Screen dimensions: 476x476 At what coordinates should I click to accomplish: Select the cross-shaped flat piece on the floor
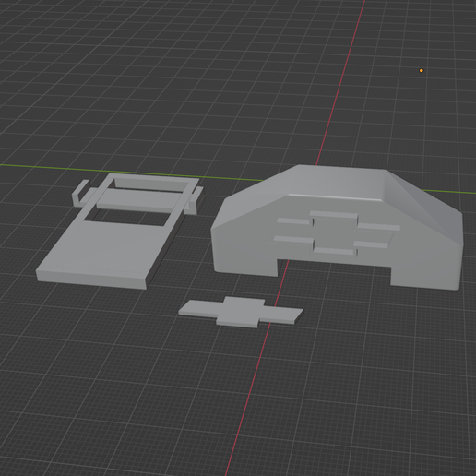point(241,312)
